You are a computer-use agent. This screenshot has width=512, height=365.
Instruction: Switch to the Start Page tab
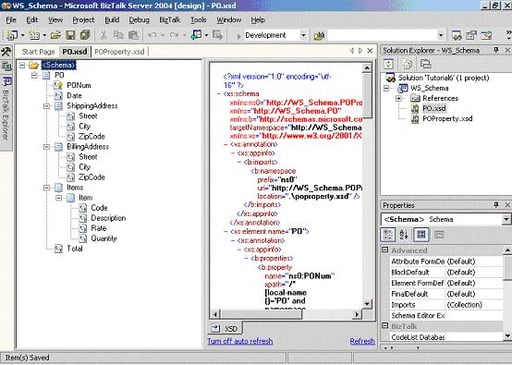[x=38, y=52]
